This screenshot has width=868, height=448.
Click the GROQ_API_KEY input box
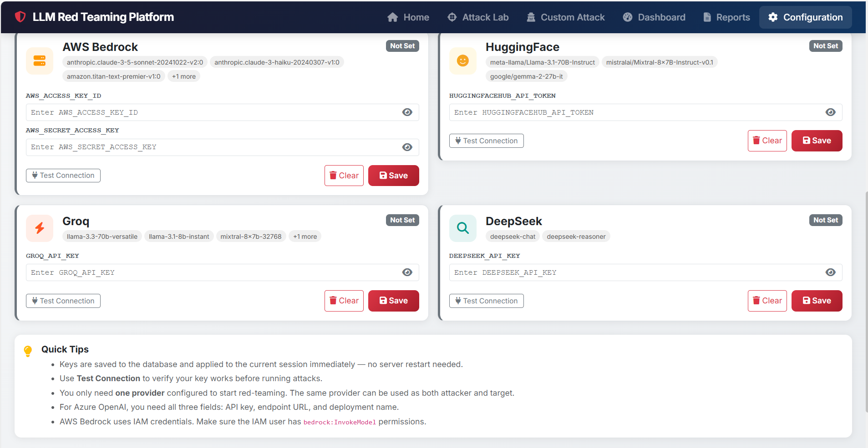(x=222, y=272)
